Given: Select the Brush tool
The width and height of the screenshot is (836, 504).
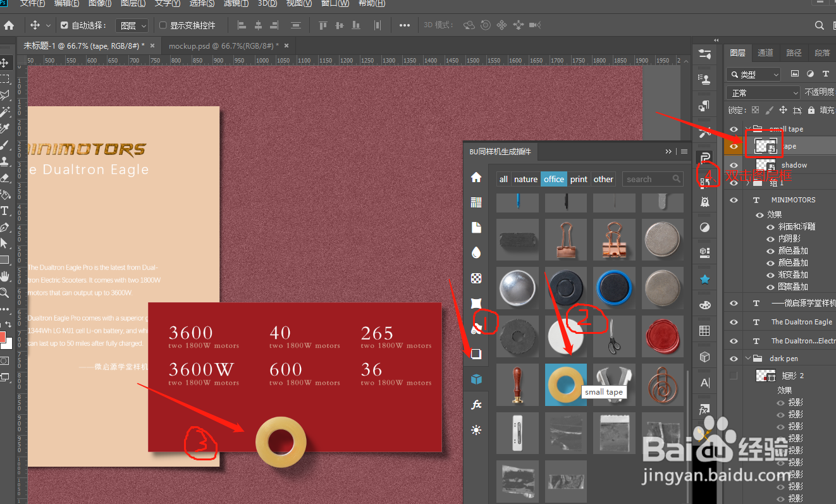Looking at the screenshot, I should point(5,145).
